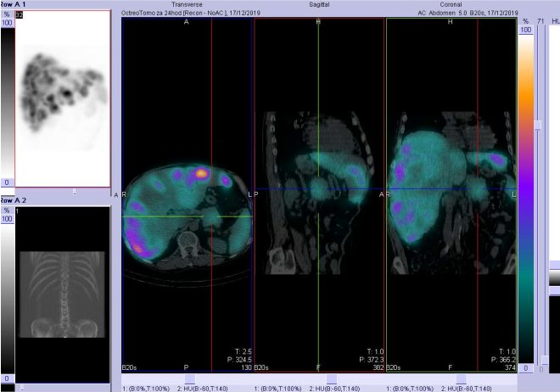This screenshot has height=392, width=560.
Task: Click the Row A 1 grayscale intensity bar
Action: [6, 102]
